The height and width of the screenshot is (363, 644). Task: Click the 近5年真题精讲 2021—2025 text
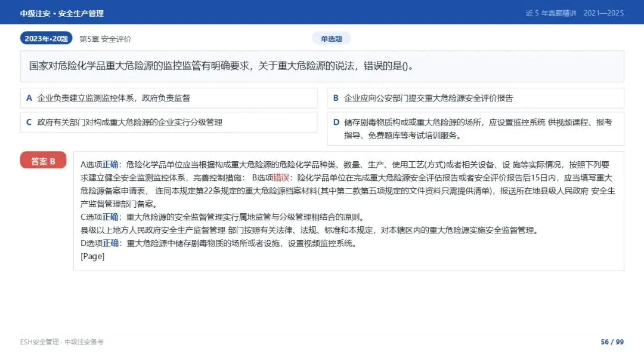coord(575,13)
